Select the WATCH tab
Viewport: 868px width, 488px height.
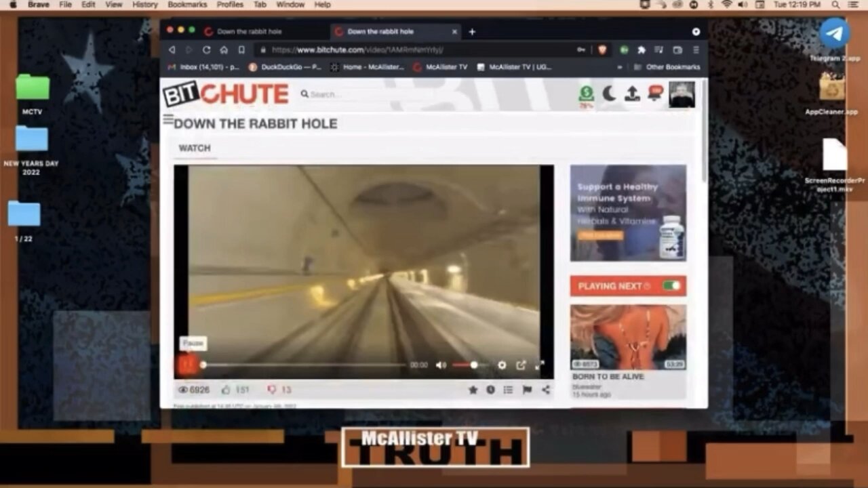tap(195, 148)
